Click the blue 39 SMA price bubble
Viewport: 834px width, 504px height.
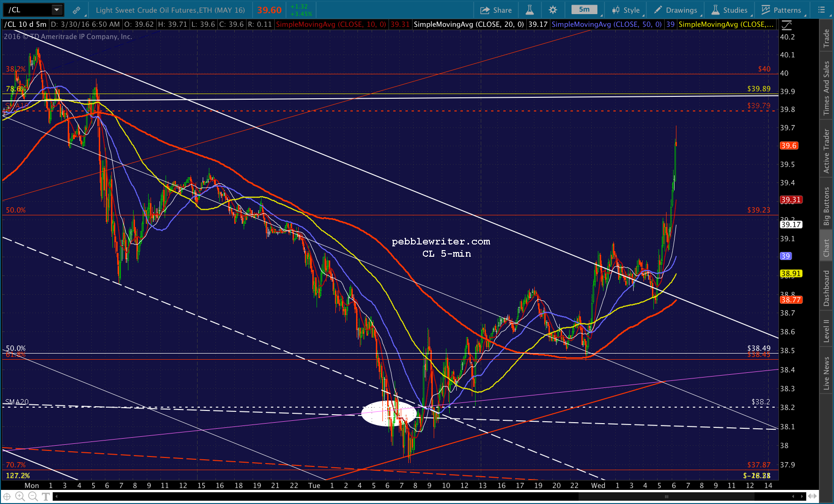point(786,256)
